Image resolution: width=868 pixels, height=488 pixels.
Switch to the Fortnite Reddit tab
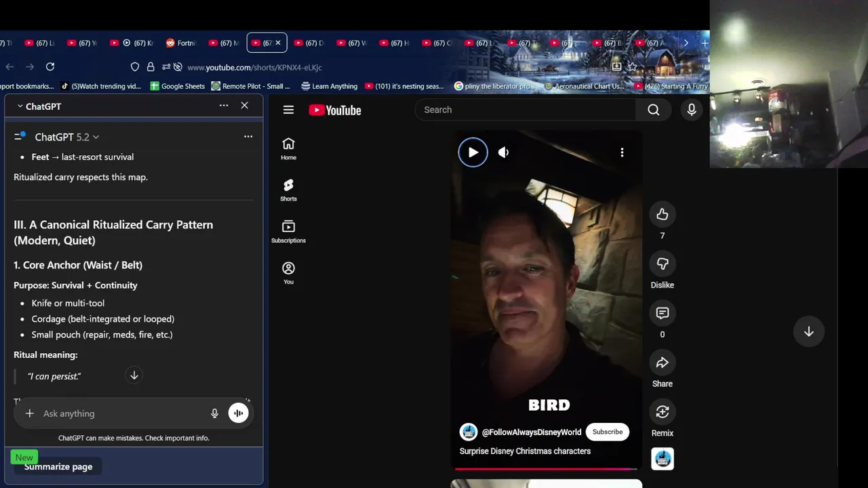pyautogui.click(x=181, y=43)
